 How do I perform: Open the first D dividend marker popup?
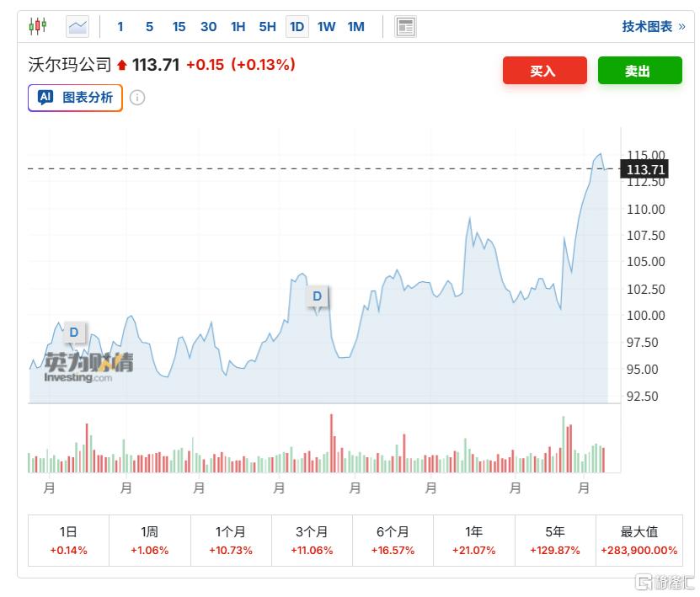click(73, 333)
